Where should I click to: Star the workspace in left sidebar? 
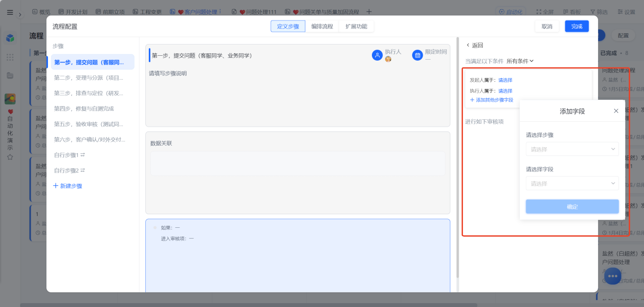(x=10, y=157)
